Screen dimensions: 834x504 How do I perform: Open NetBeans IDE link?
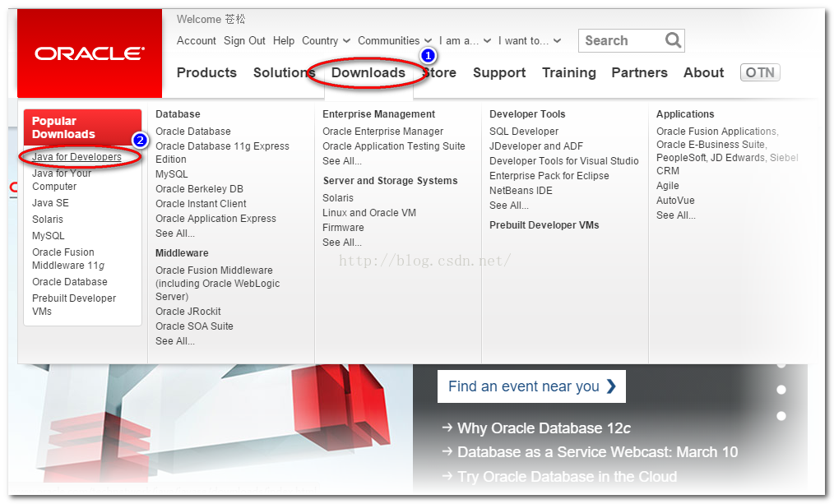[x=521, y=190]
